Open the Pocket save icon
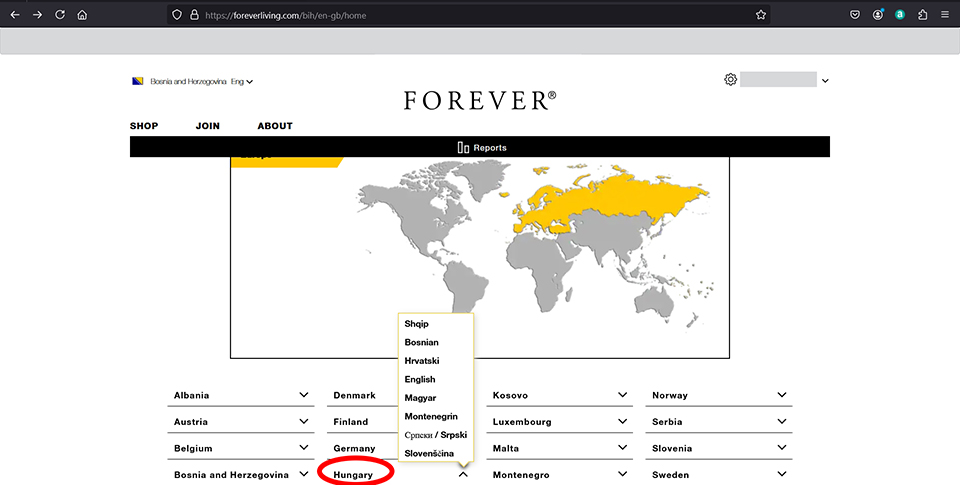Screen dimensions: 960x485 pyautogui.click(x=855, y=15)
